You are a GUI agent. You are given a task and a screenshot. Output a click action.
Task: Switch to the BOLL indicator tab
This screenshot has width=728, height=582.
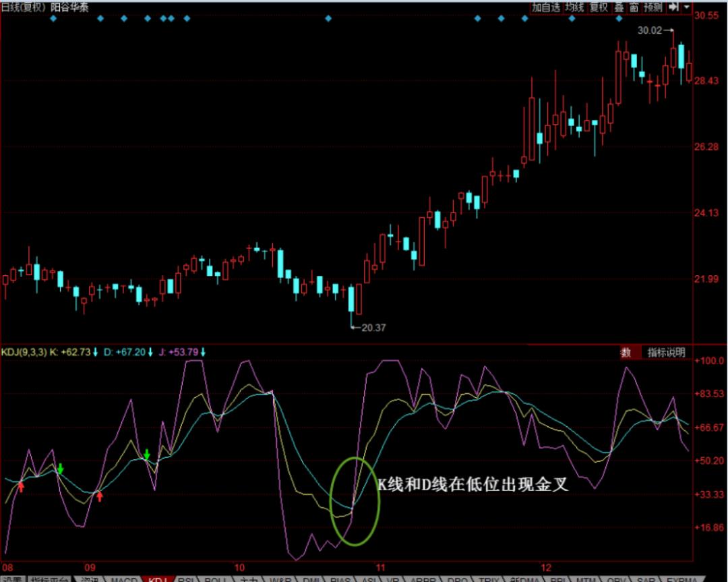point(215,579)
